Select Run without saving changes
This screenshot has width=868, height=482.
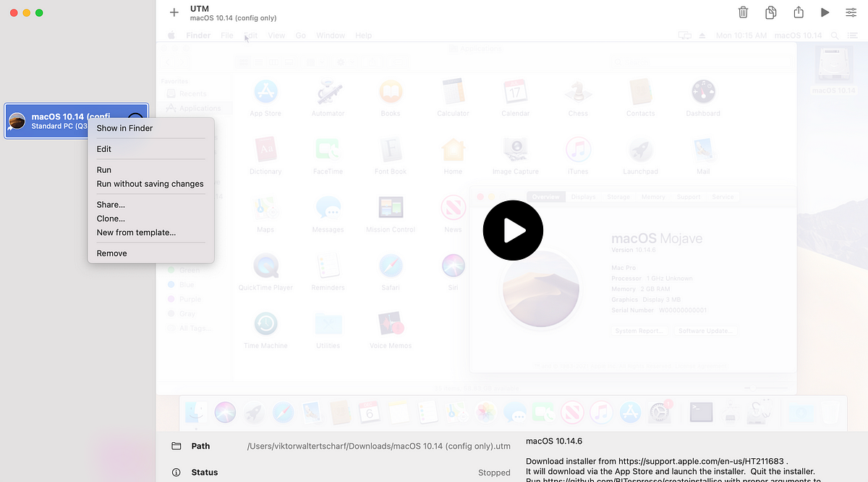pos(151,184)
